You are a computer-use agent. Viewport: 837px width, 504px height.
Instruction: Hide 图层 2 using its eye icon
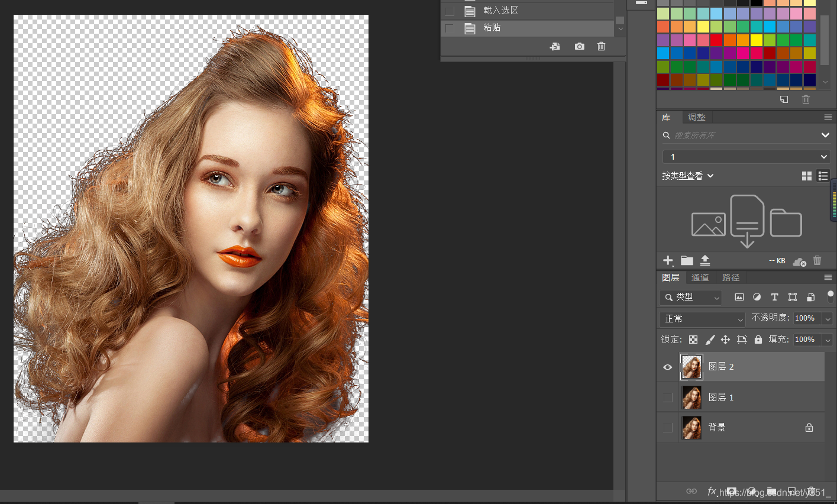pyautogui.click(x=668, y=367)
